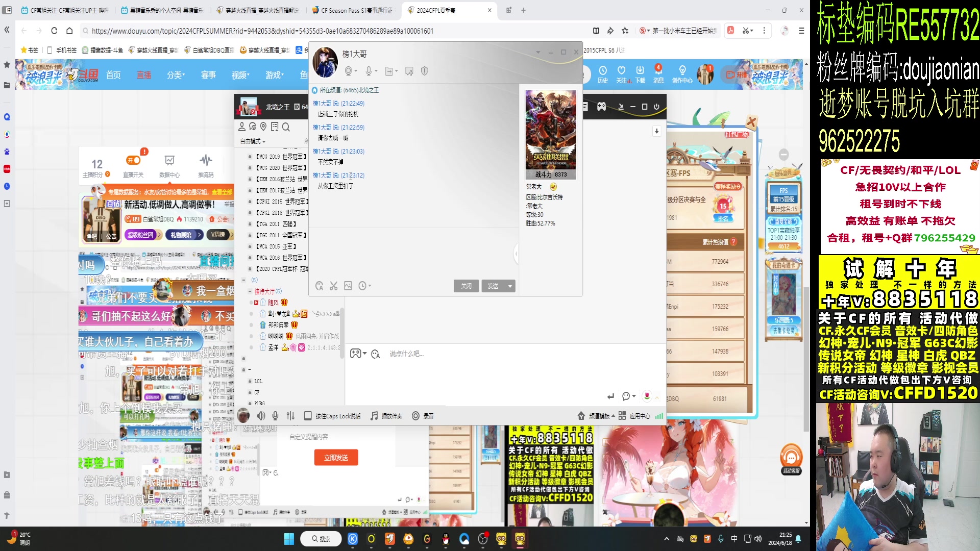Click the microphone icon in bottom bar
The width and height of the screenshot is (980, 551).
pos(275,416)
